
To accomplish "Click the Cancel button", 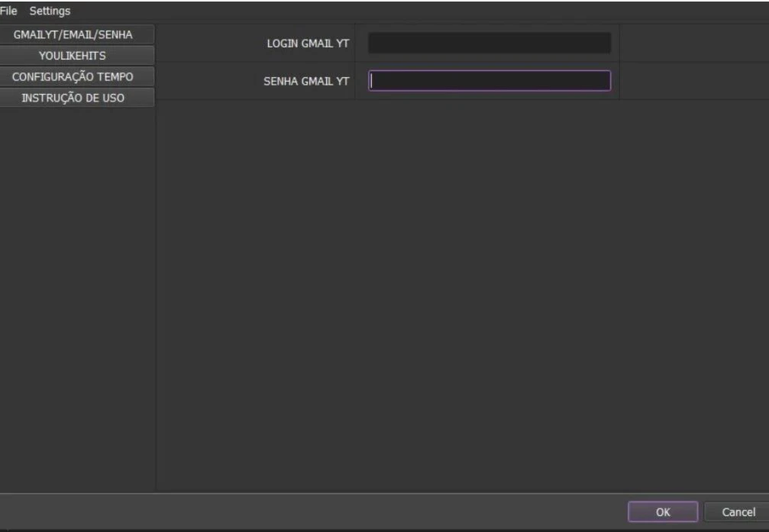I will (x=738, y=512).
